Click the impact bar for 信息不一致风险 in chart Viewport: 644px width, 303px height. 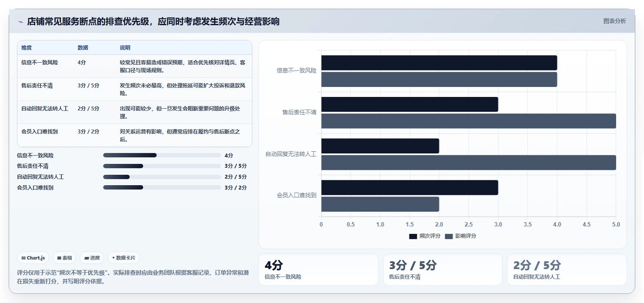[x=439, y=79]
